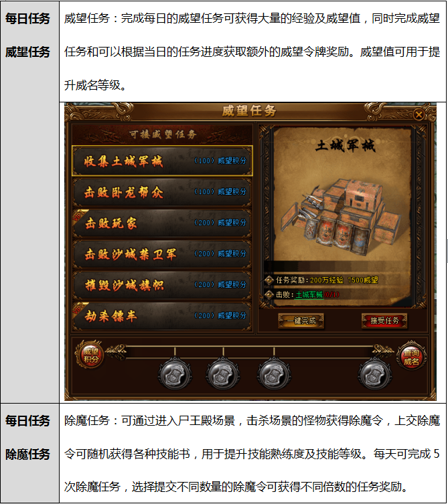The height and width of the screenshot is (504, 448).
Task: Close the 威望任务 window with X
Action: [x=419, y=114]
